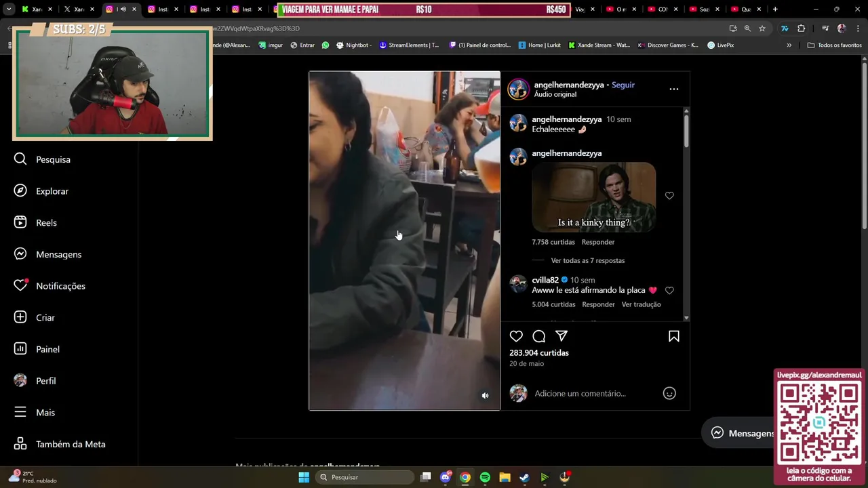Open Instagram Pesquisa search in sidebar

coord(42,159)
